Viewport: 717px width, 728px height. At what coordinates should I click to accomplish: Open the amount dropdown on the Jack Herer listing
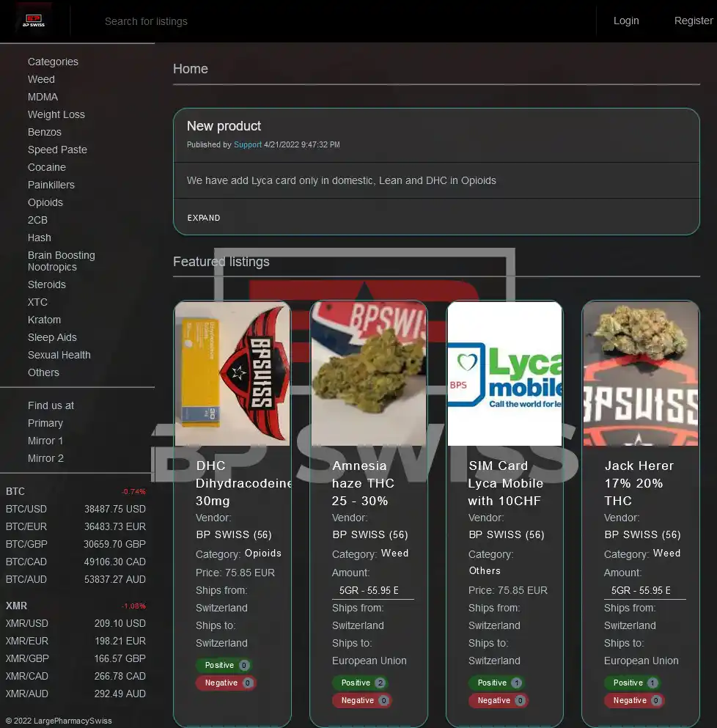tap(644, 590)
